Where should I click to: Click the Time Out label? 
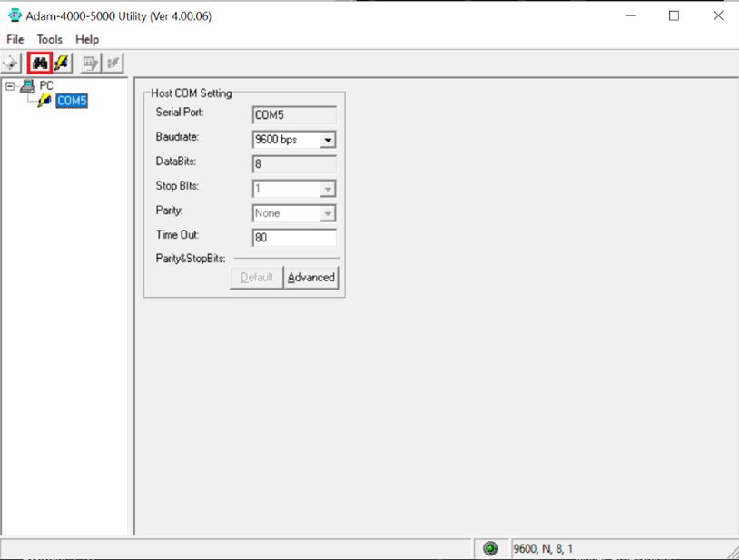(177, 234)
